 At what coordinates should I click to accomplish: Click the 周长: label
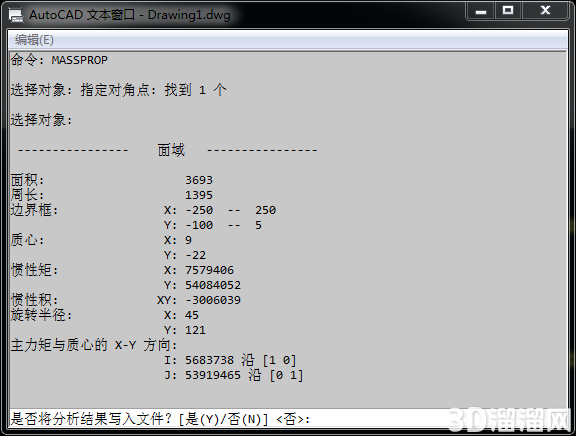pyautogui.click(x=28, y=195)
